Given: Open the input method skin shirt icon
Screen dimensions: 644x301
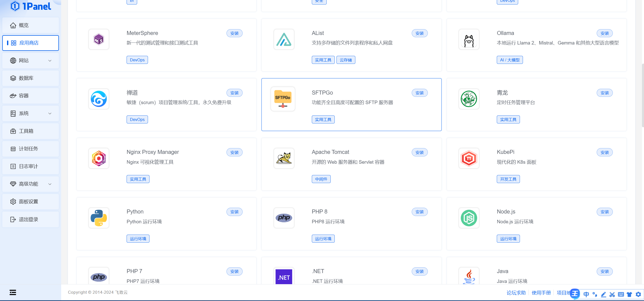Looking at the screenshot, I should coord(629,294).
